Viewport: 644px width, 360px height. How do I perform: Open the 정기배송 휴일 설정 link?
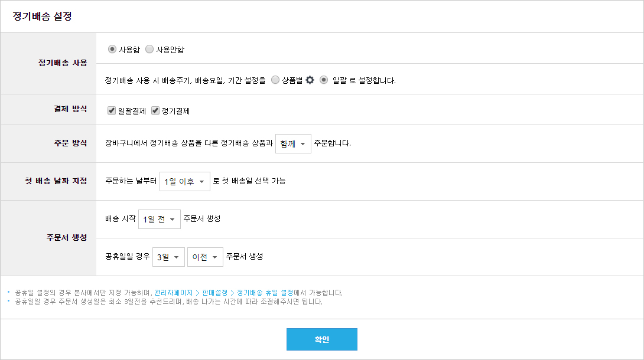[x=265, y=293]
